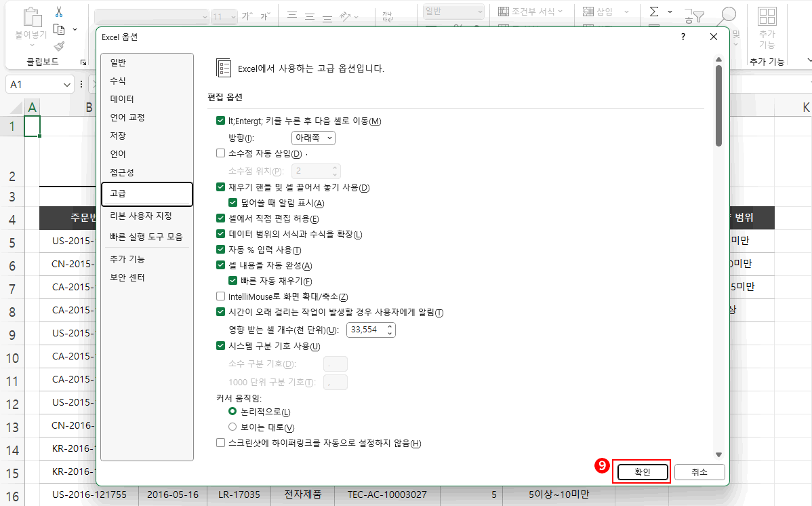The width and height of the screenshot is (812, 506).
Task: Open the number format dropdown 일반
Action: [480, 12]
